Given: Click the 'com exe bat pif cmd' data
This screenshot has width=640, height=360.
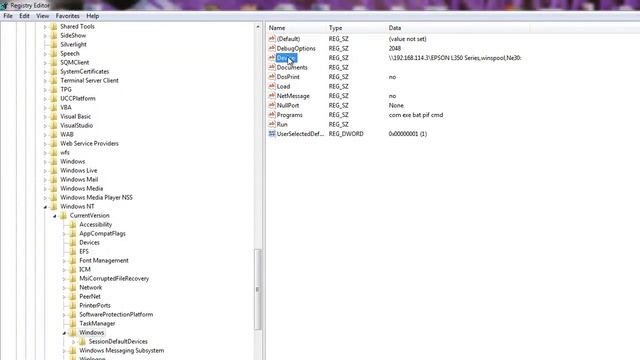Looking at the screenshot, I should point(416,115).
